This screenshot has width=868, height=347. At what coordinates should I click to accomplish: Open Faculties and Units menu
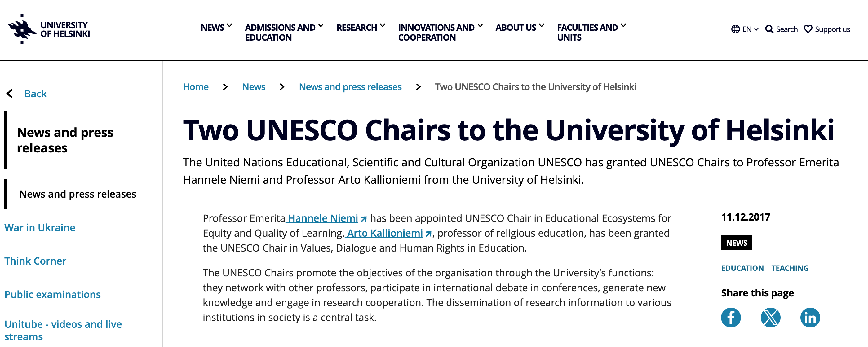pos(591,32)
